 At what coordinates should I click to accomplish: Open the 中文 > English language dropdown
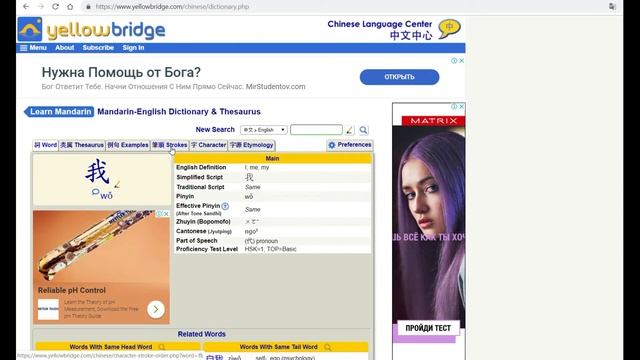click(x=264, y=130)
